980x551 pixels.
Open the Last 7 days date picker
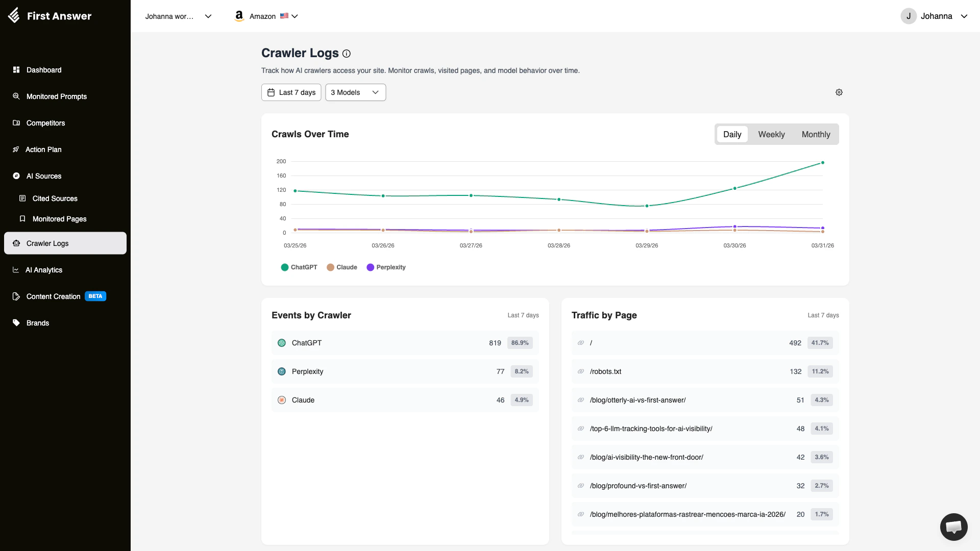(x=291, y=92)
